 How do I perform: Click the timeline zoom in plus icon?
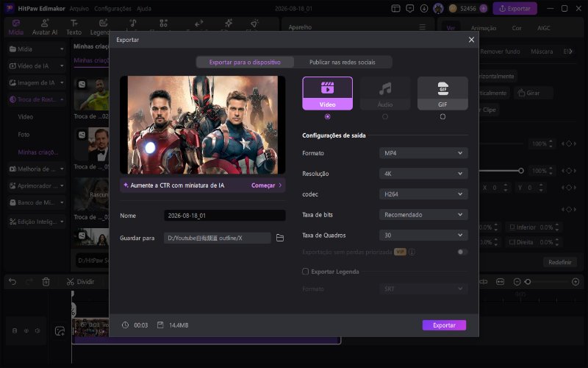click(576, 282)
